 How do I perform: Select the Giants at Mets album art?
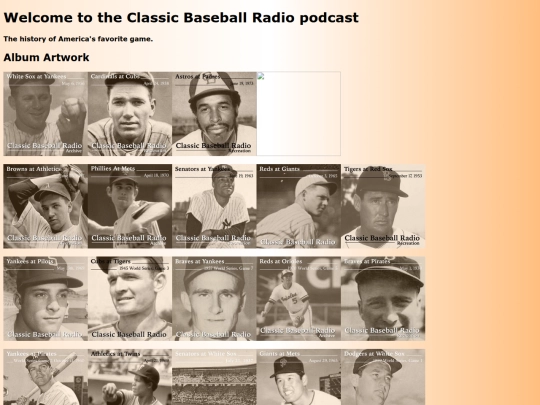[299, 377]
